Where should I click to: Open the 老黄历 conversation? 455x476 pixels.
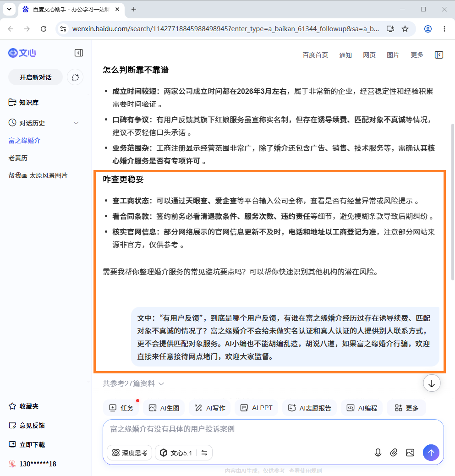point(18,158)
